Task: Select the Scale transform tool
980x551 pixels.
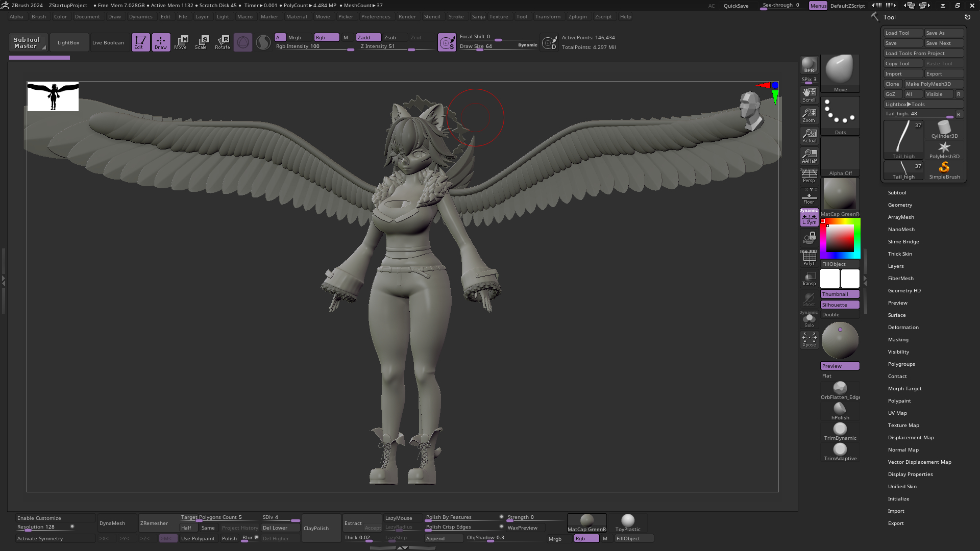Action: 201,42
